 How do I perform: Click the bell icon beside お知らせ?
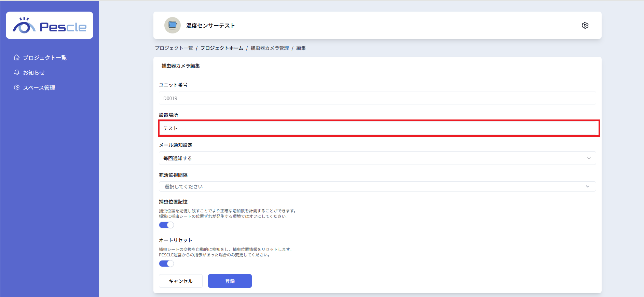[17, 72]
